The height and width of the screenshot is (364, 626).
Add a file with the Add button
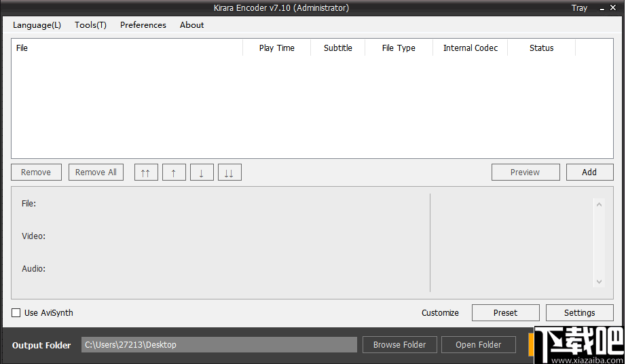click(x=589, y=172)
